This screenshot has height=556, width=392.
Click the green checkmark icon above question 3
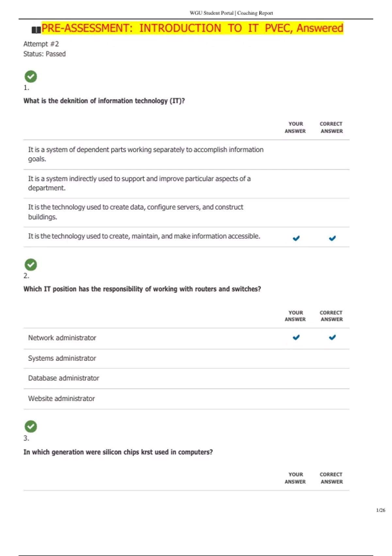[x=31, y=426]
